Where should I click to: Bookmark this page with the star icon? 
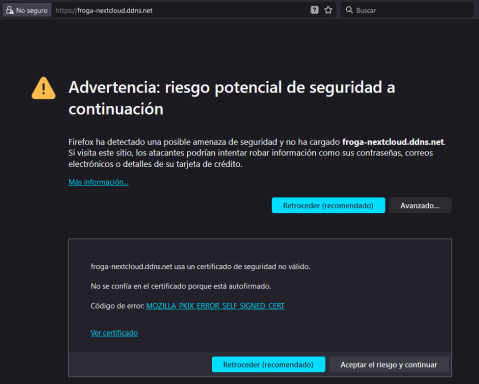coord(328,10)
